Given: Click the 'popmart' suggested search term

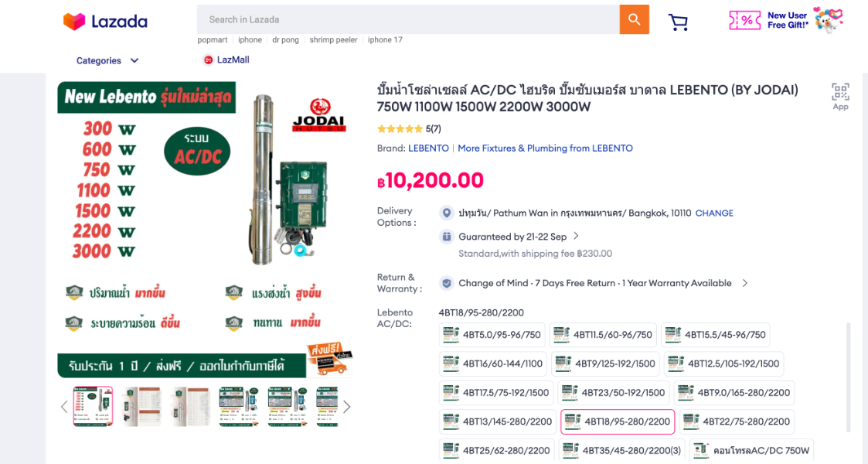Looking at the screenshot, I should pos(213,39).
